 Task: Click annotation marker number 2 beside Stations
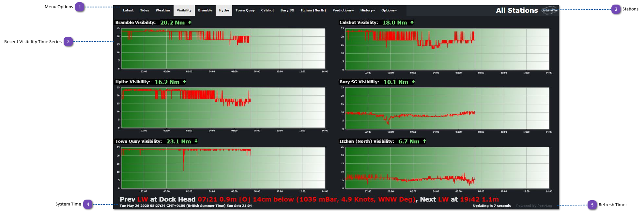pos(616,9)
